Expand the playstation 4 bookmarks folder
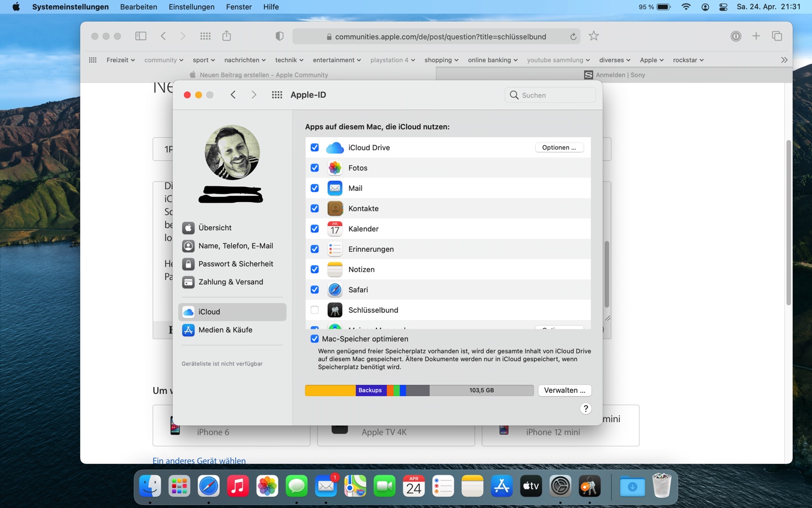Screen dimensions: 812x508 point(392,60)
